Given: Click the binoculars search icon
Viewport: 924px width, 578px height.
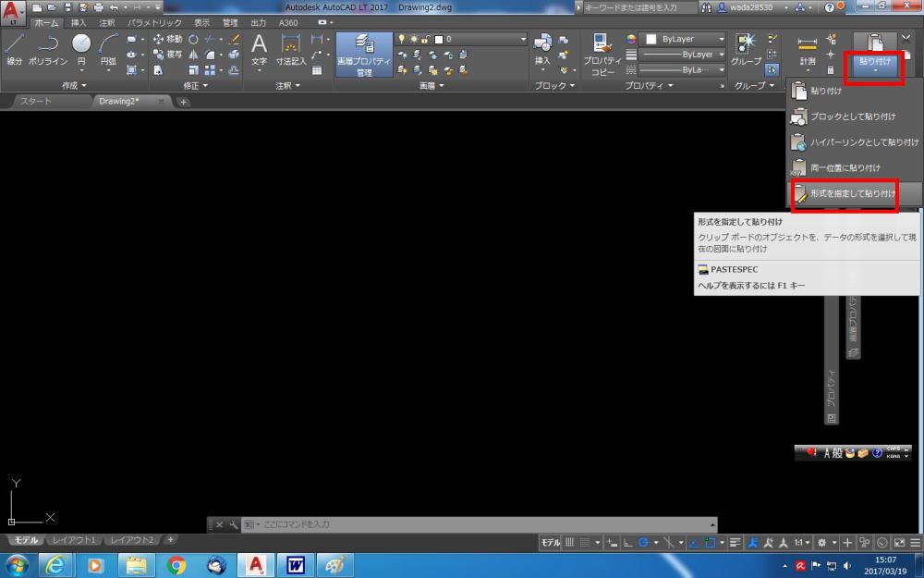Looking at the screenshot, I should (x=706, y=7).
